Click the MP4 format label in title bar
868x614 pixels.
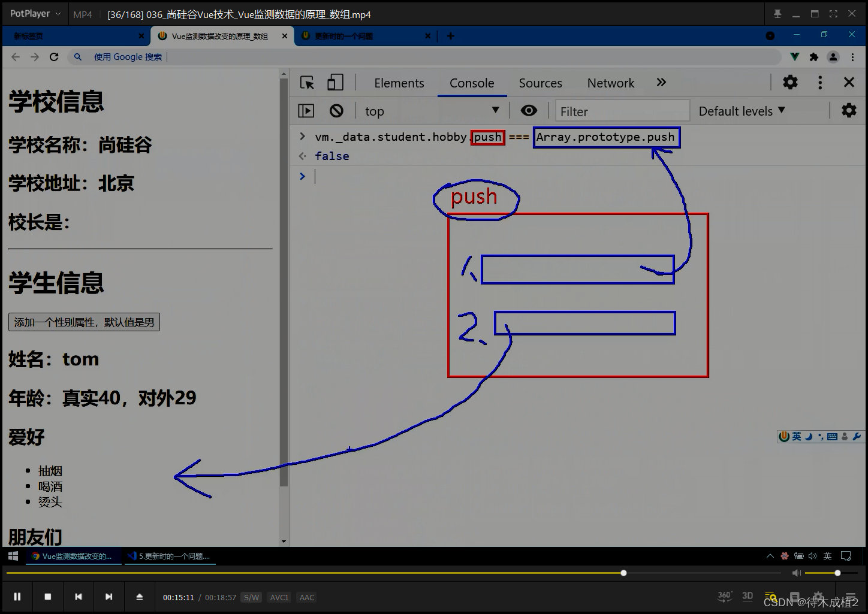click(x=83, y=14)
